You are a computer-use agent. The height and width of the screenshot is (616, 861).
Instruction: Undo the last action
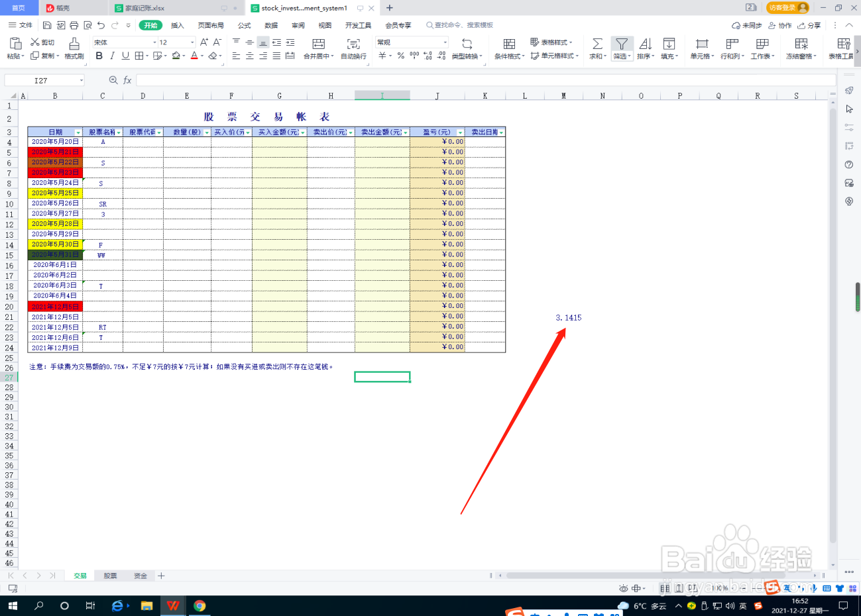point(101,25)
